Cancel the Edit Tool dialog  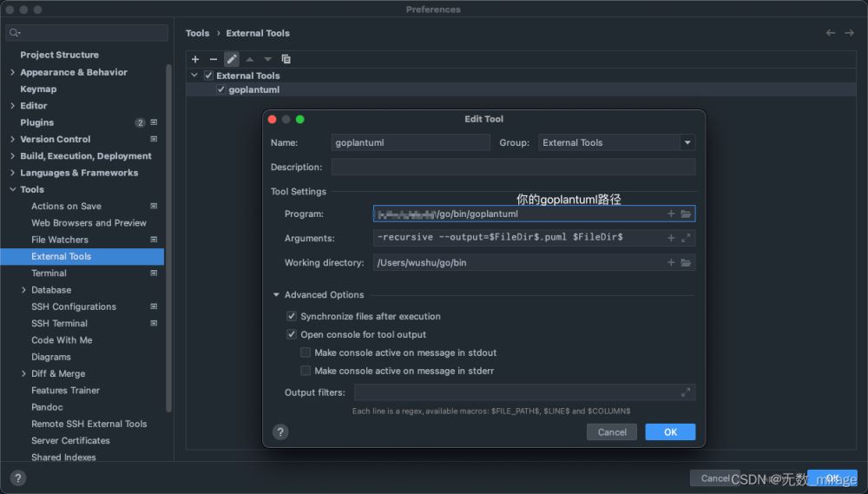pyautogui.click(x=612, y=432)
